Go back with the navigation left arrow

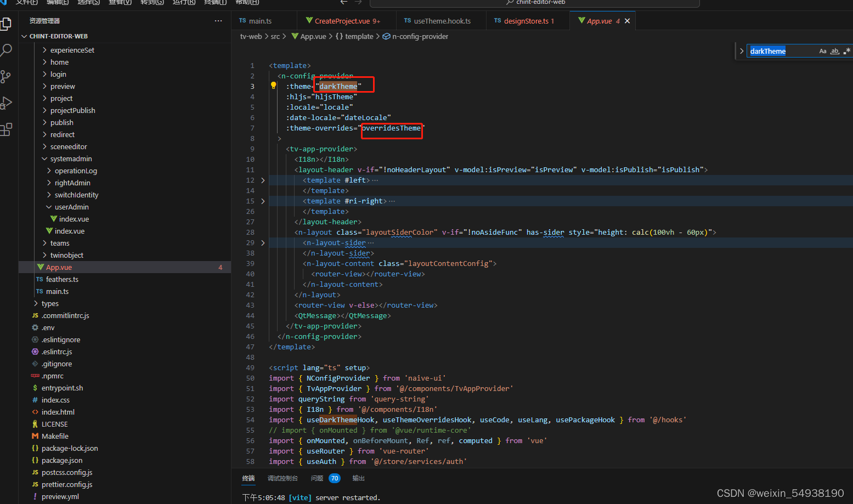[344, 2]
